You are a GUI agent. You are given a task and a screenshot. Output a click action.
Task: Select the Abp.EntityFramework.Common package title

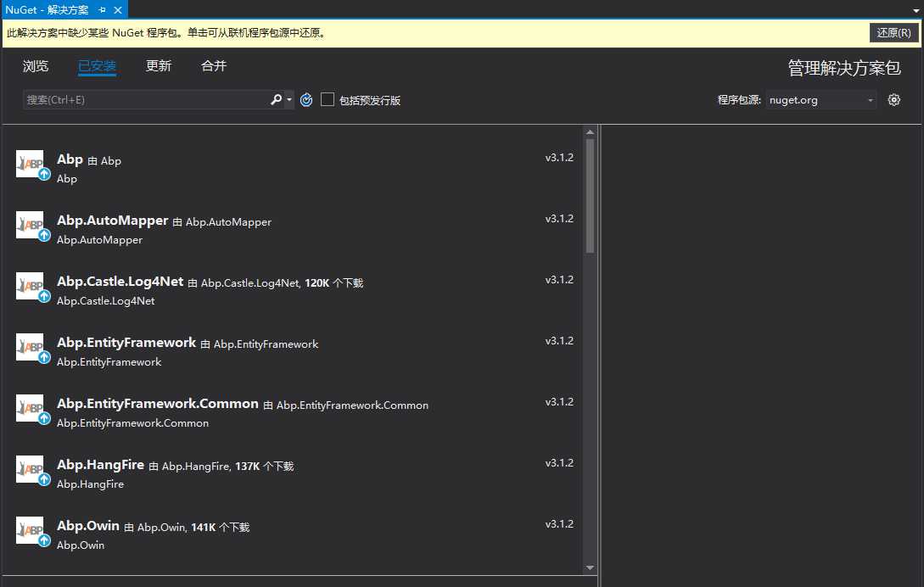(x=157, y=404)
